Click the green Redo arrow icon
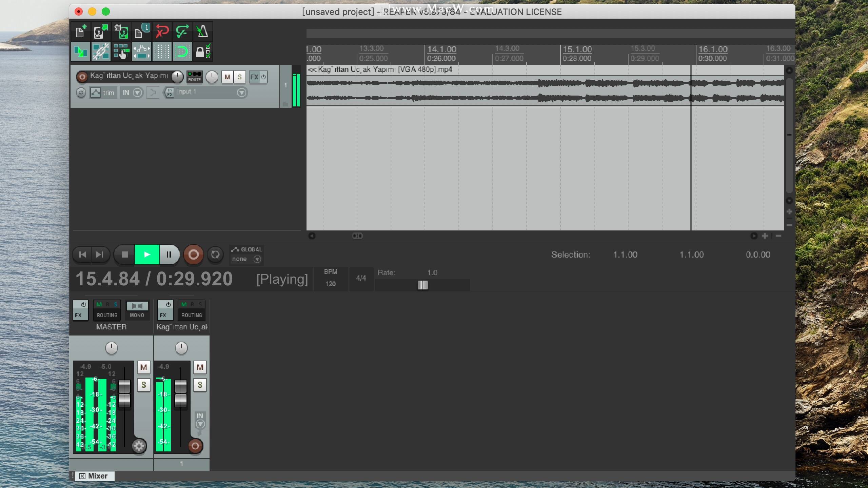The width and height of the screenshot is (868, 488). pos(182,32)
